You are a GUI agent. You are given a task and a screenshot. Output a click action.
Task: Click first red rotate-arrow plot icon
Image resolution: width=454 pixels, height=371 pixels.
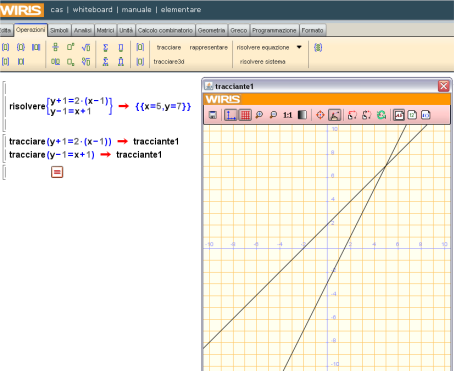point(352,115)
